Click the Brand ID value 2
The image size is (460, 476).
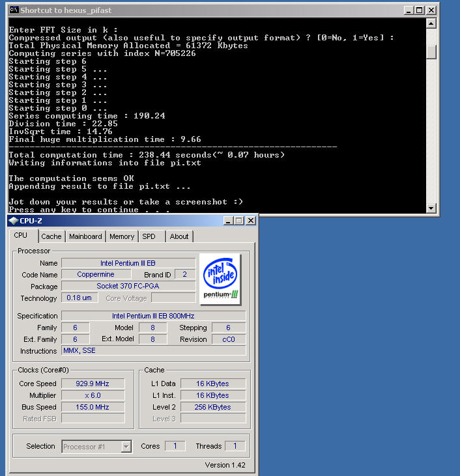coord(185,274)
